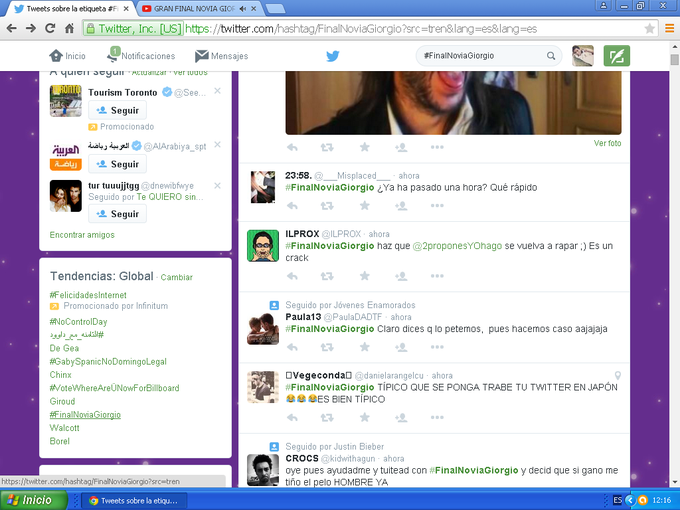Open a new browser tab
This screenshot has height=510, width=680.
click(275, 9)
